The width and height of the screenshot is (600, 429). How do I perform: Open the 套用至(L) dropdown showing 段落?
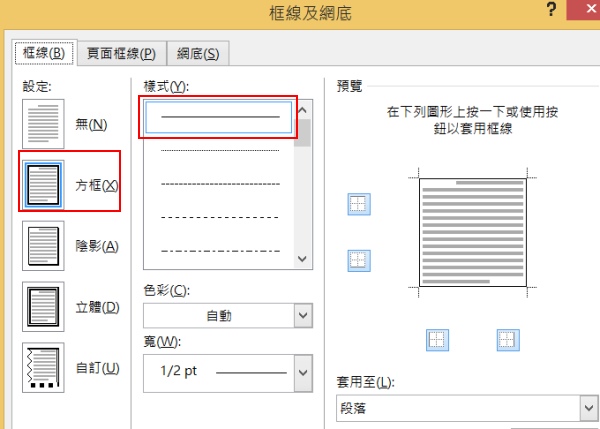click(x=467, y=408)
